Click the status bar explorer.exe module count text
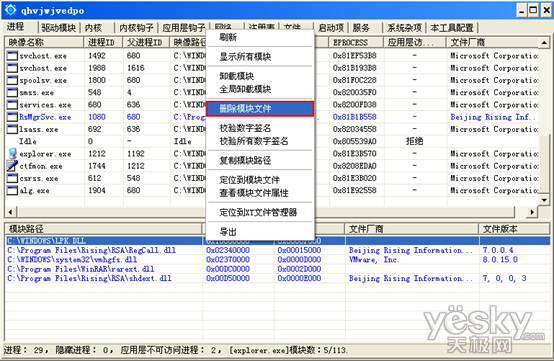Viewport: 554px width, 361px height. 288,350
